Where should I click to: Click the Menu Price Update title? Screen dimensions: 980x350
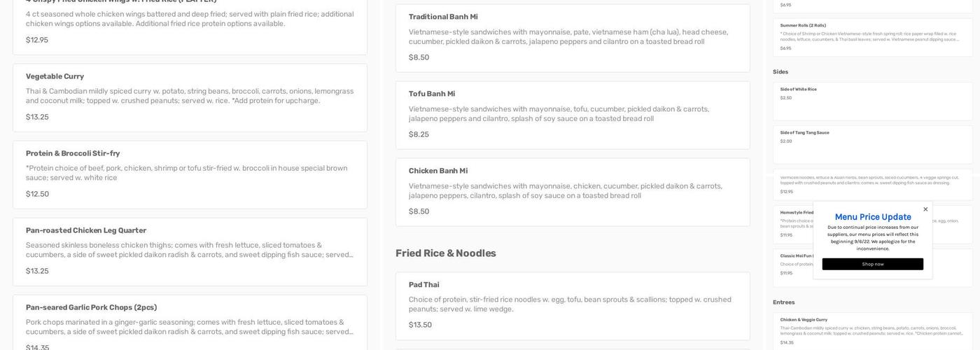click(x=872, y=217)
